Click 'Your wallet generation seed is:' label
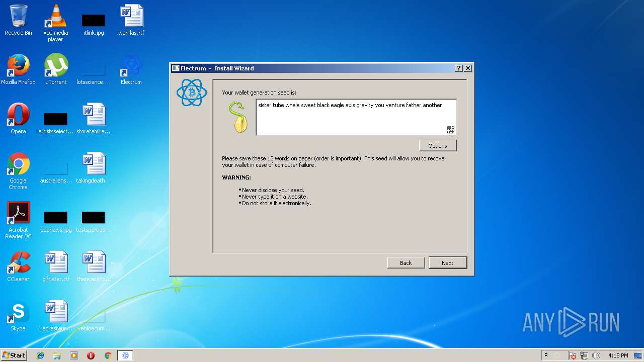The image size is (644, 362). coord(259,93)
